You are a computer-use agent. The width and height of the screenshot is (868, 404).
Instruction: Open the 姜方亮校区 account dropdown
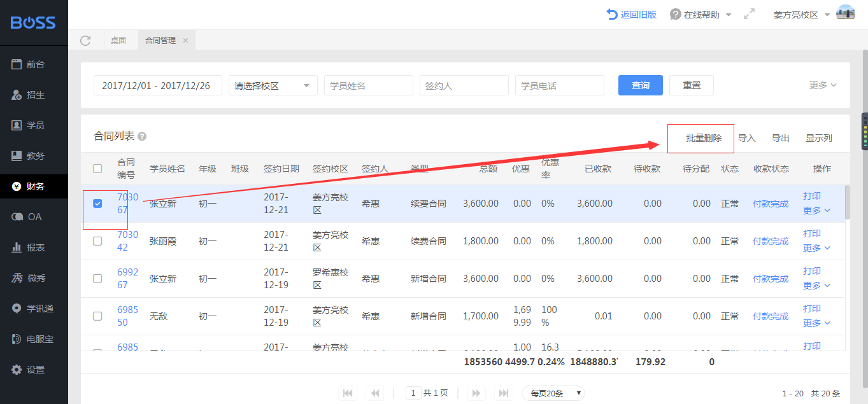tap(801, 15)
